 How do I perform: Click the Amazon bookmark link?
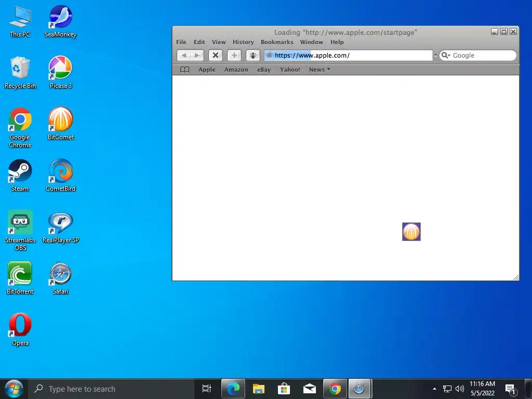236,70
